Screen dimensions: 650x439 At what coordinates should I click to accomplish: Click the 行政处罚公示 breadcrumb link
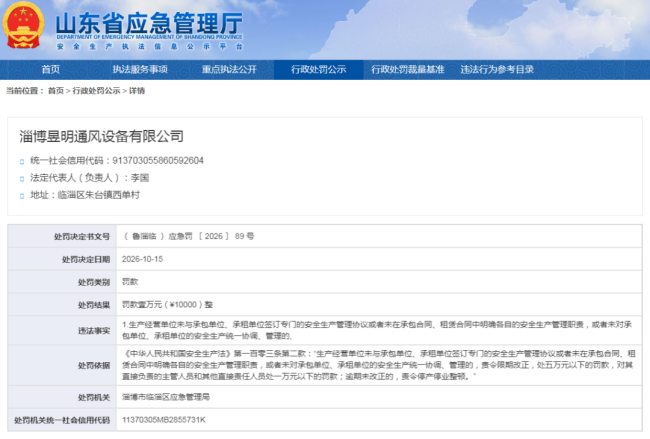tap(96, 91)
